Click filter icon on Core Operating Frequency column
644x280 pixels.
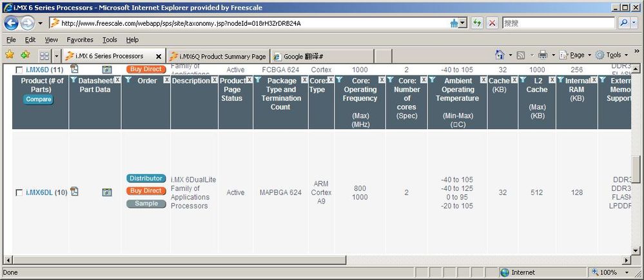point(340,80)
